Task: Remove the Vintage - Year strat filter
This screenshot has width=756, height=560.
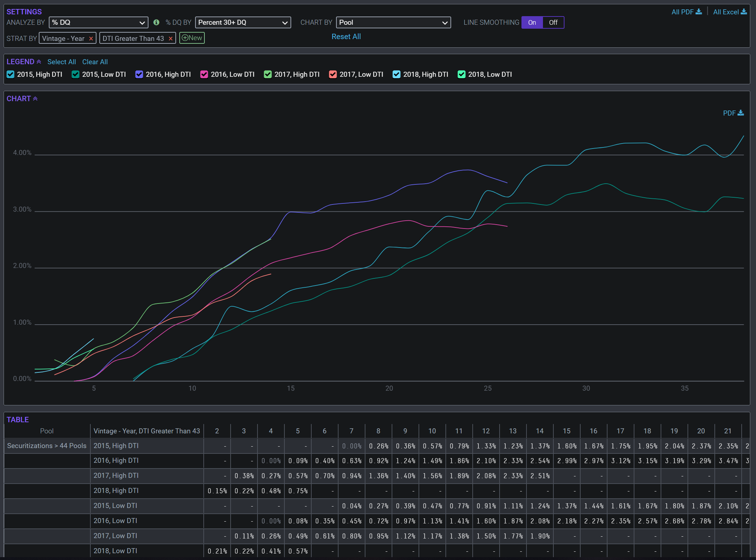Action: coord(91,38)
